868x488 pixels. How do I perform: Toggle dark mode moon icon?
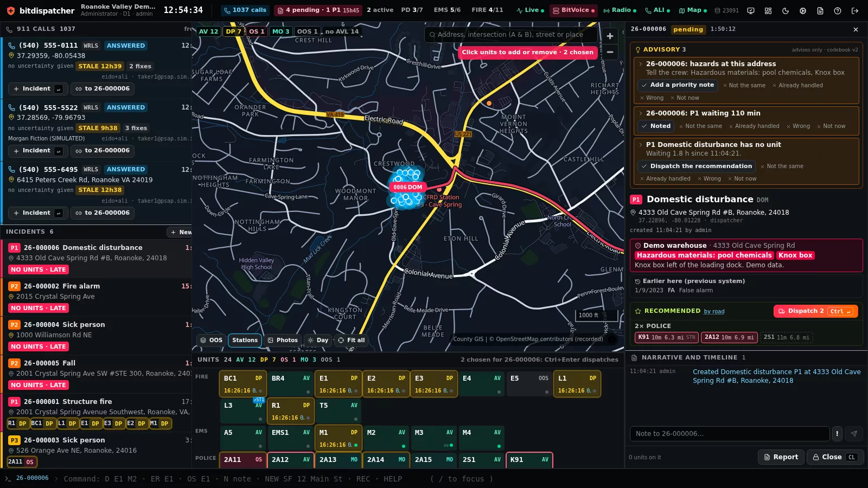point(786,10)
